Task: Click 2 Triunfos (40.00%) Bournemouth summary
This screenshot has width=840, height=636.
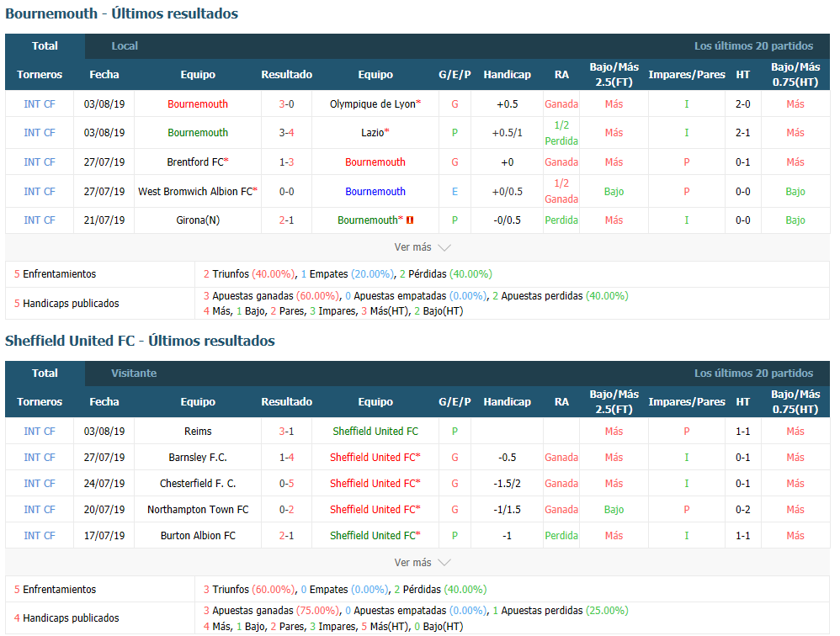Action: 249,274
